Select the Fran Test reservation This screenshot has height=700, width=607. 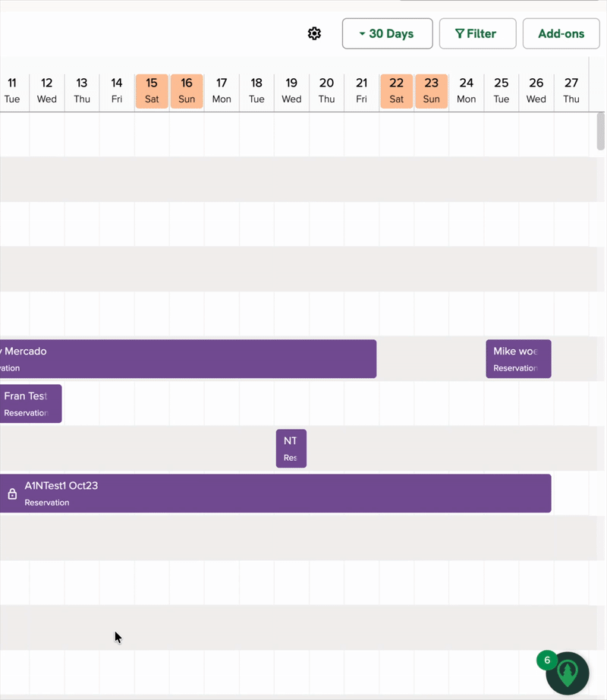pyautogui.click(x=29, y=403)
